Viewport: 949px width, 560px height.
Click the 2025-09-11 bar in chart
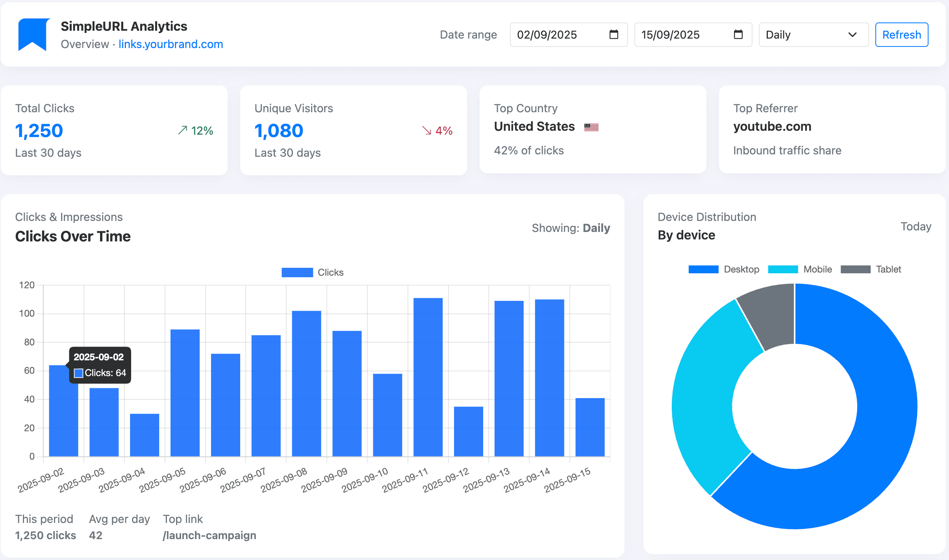[428, 377]
